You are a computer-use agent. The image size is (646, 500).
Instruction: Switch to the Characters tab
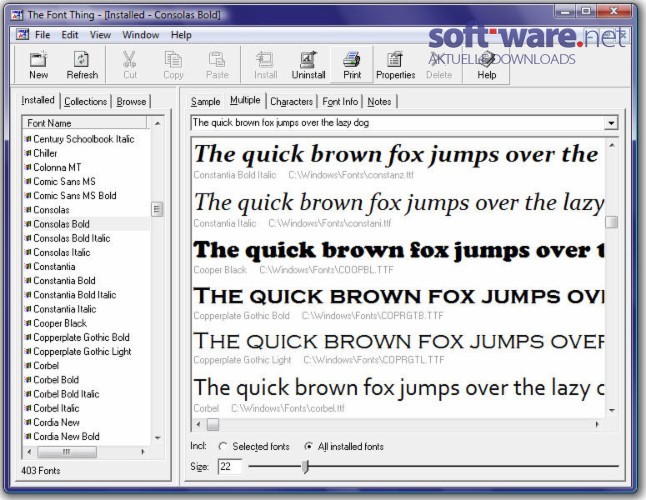tap(291, 101)
